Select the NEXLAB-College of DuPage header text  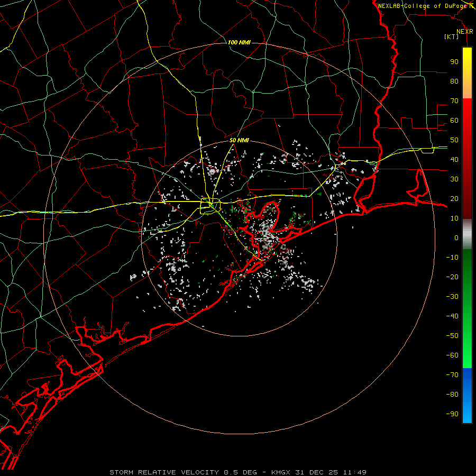(422, 6)
